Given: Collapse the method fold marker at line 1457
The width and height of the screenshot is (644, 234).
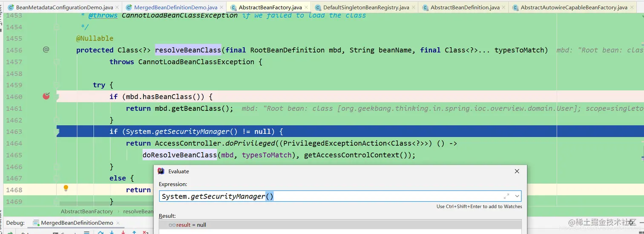Looking at the screenshot, I should point(57,62).
